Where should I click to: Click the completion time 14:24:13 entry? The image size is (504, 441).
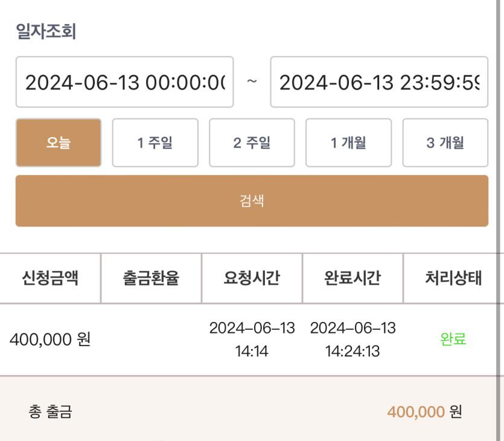(x=351, y=340)
